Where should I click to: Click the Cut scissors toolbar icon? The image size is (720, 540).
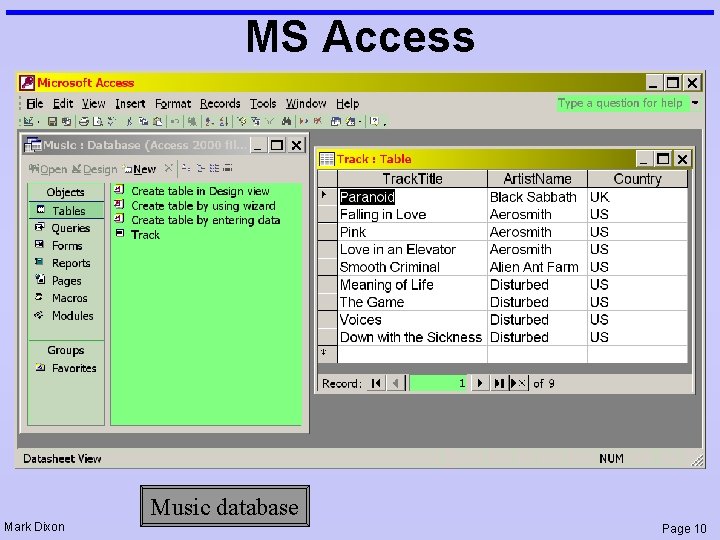pos(129,121)
